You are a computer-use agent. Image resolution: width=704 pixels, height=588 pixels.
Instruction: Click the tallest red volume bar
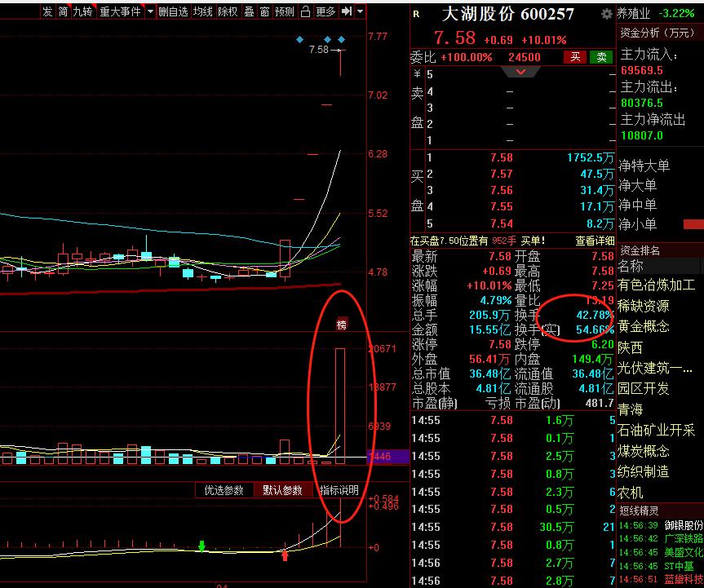(x=340, y=406)
